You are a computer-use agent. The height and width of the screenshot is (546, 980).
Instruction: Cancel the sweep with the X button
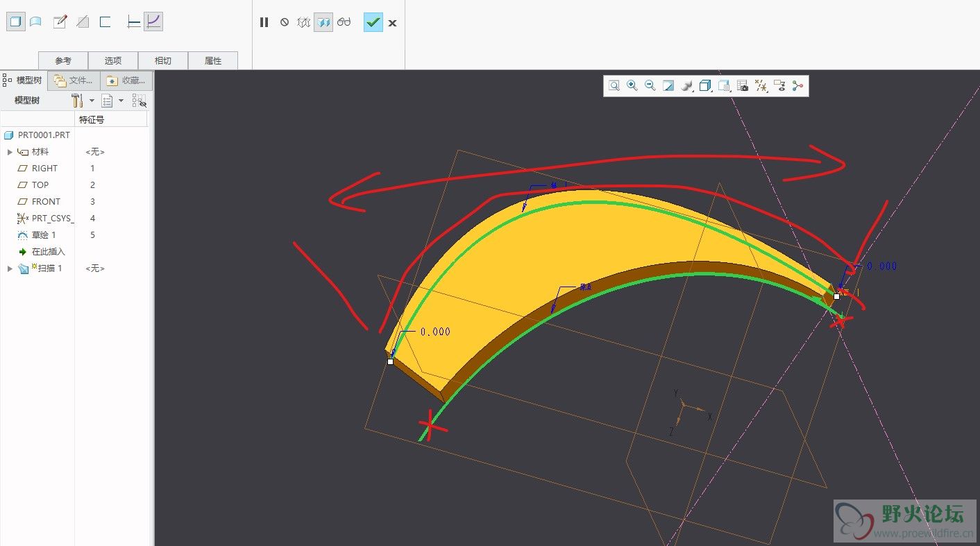pyautogui.click(x=392, y=23)
